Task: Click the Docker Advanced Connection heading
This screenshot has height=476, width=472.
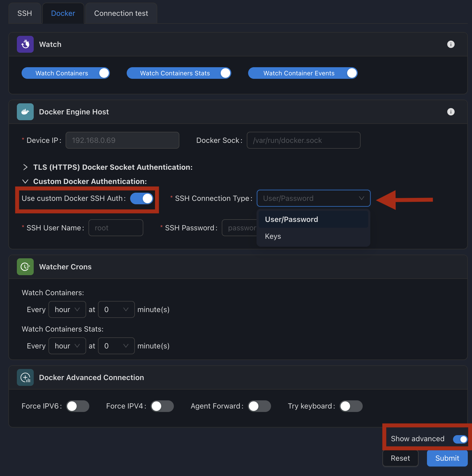Action: (91, 377)
